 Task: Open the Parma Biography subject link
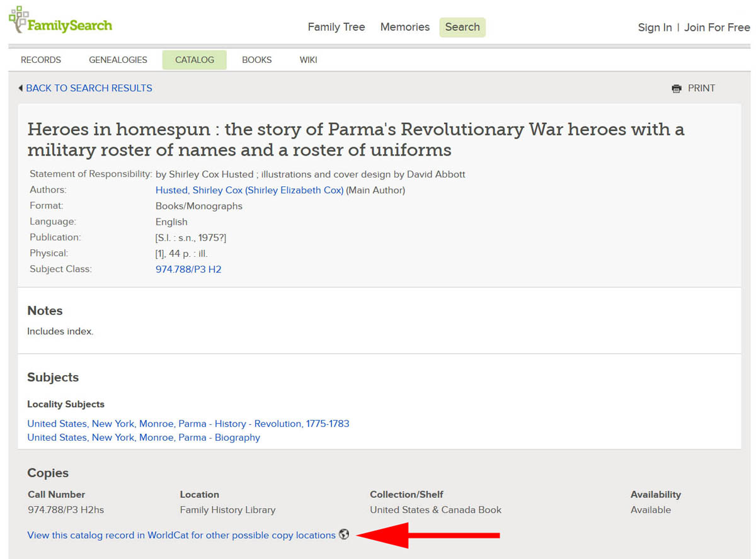143,438
